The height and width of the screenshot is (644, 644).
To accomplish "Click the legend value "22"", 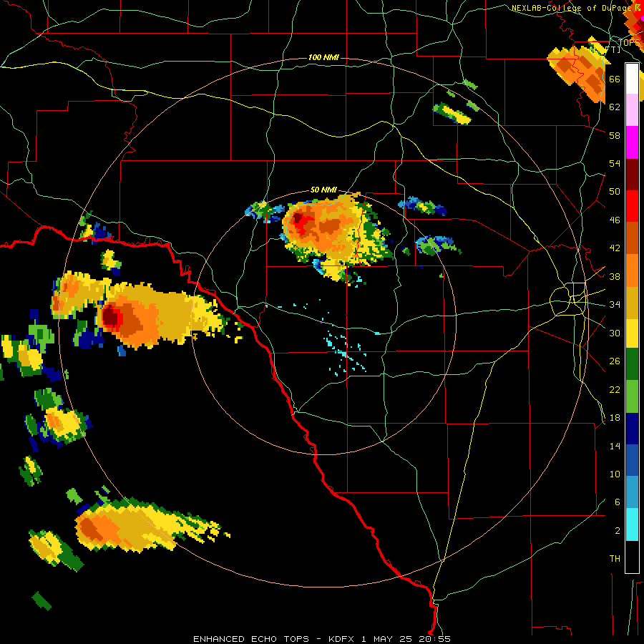I will point(615,390).
